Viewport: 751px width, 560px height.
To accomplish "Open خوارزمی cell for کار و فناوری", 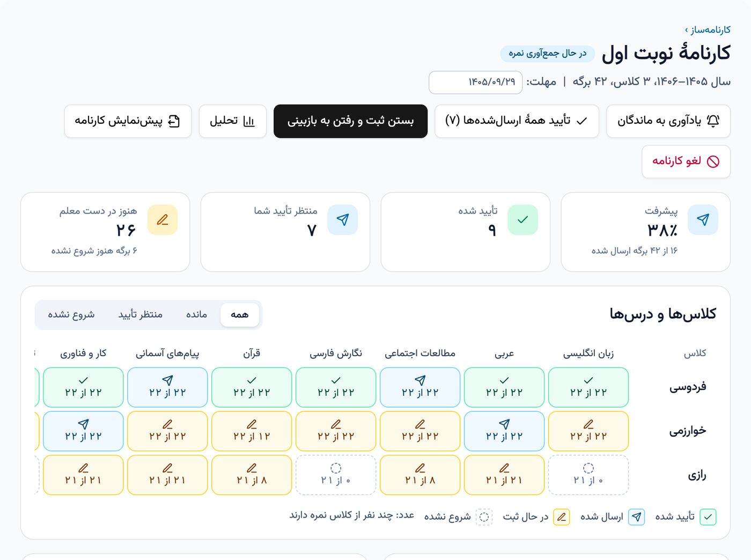I will pos(83,431).
